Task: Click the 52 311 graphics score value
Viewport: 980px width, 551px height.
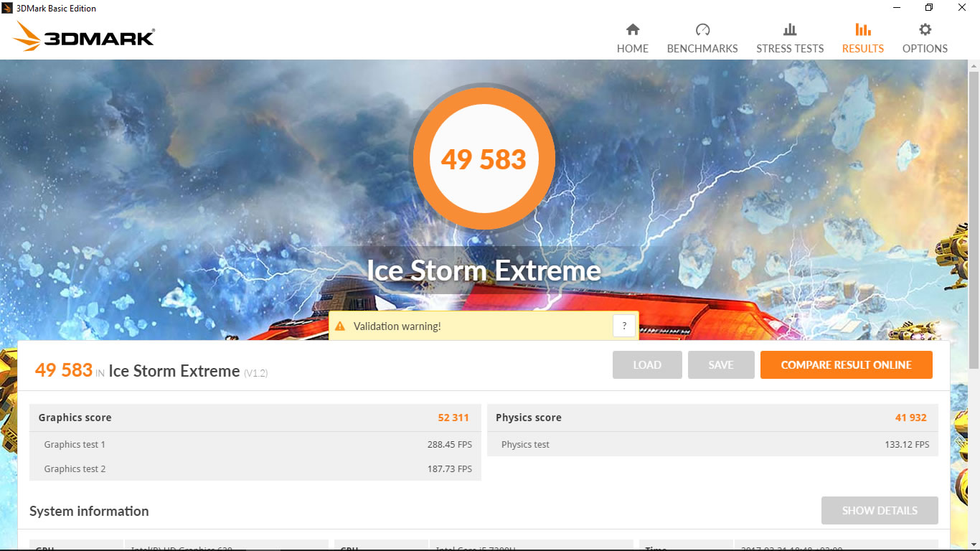Action: coord(453,418)
